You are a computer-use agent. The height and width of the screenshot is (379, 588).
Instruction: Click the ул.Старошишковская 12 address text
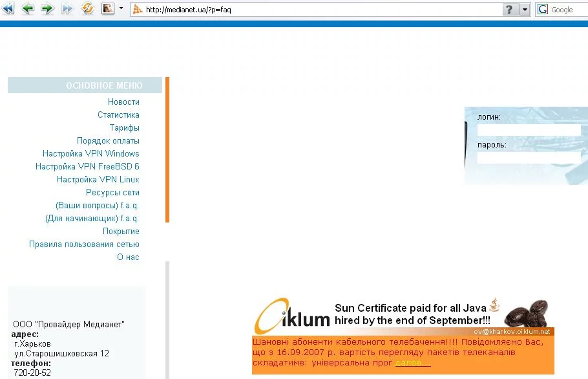[x=61, y=354]
